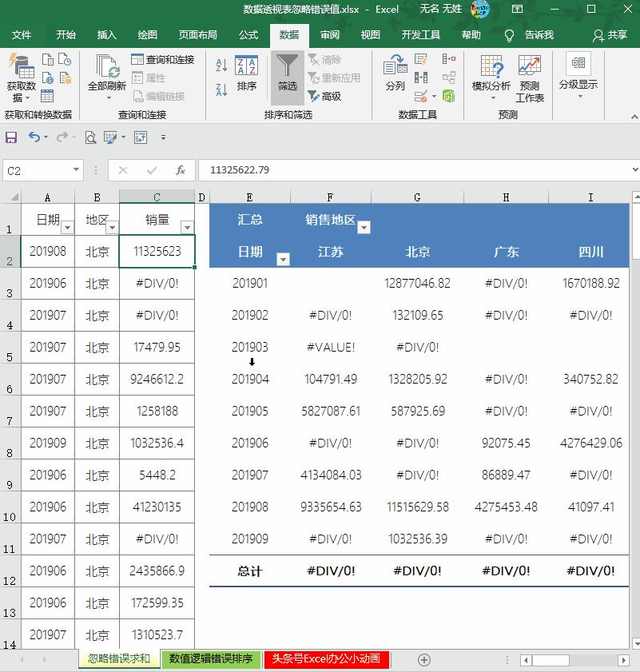Screen dimensions: 640x672
Task: Click the Undo icon
Action: point(33,137)
